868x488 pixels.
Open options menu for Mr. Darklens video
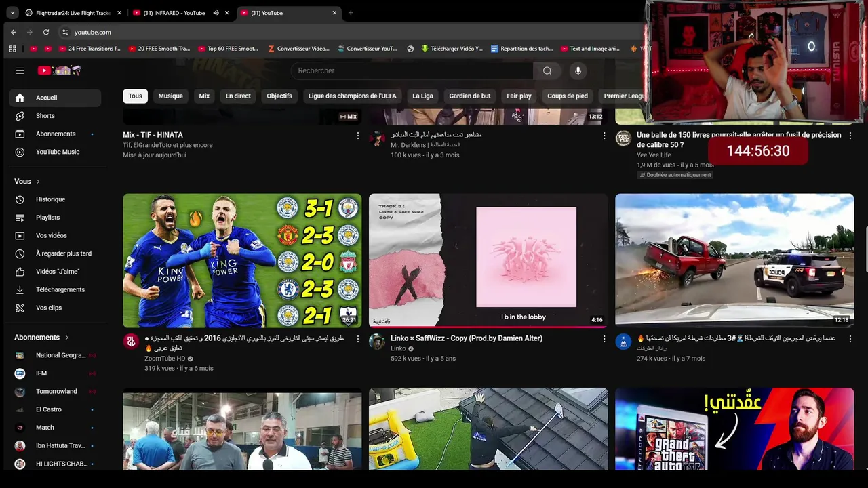click(604, 136)
